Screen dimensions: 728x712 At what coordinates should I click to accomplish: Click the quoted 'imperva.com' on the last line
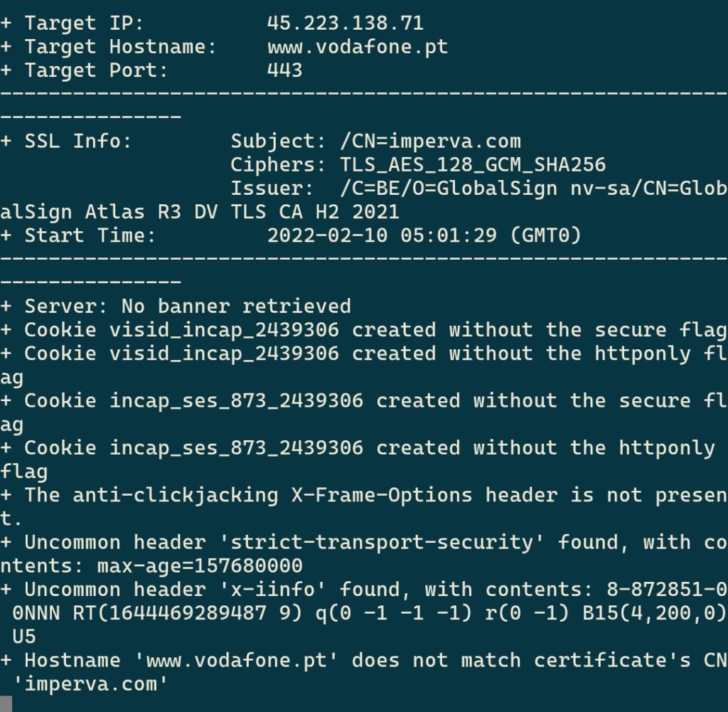[x=90, y=684]
